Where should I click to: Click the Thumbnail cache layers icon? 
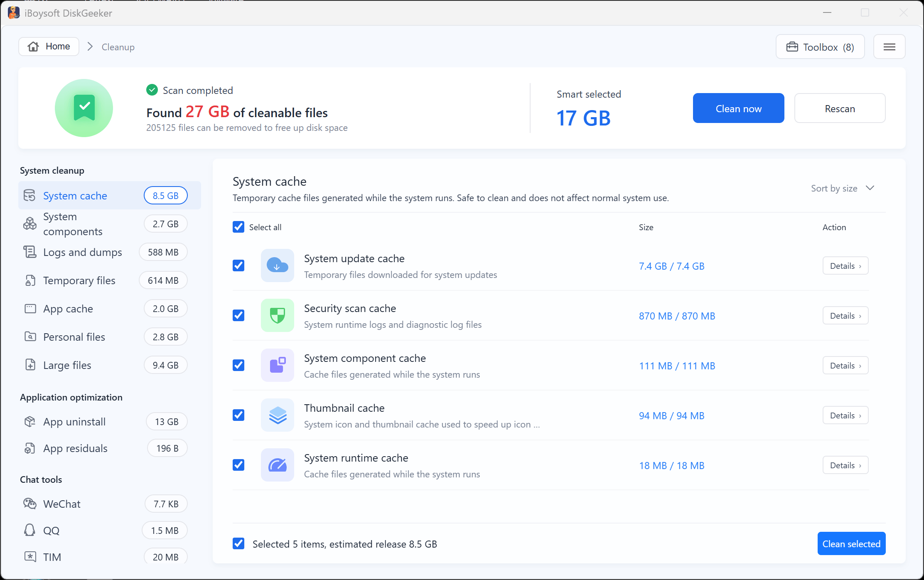point(278,415)
